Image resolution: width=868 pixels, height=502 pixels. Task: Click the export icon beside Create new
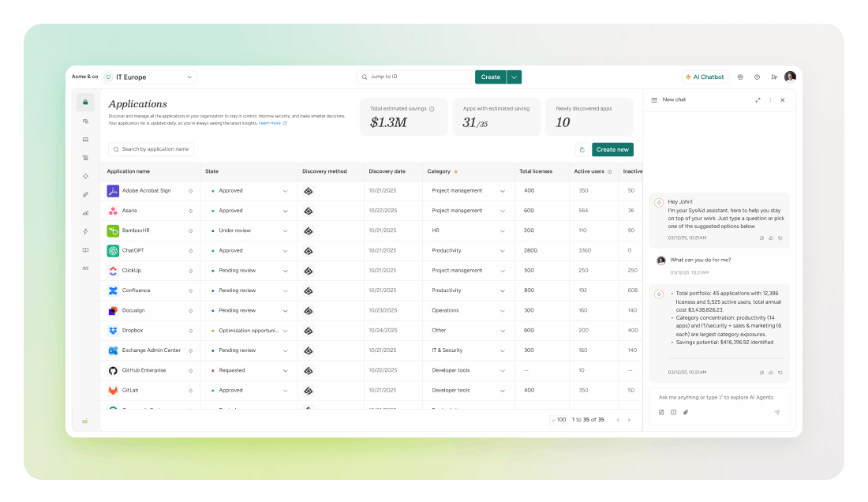pos(582,149)
